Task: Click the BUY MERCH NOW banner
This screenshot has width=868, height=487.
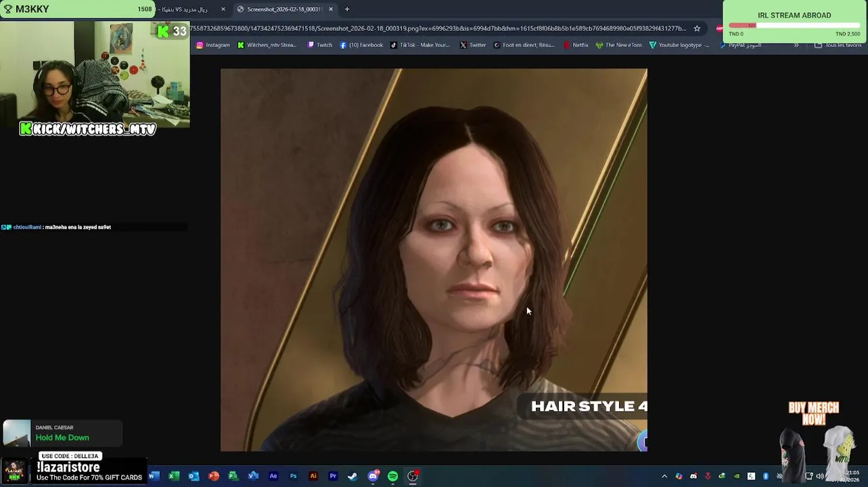Action: [814, 413]
